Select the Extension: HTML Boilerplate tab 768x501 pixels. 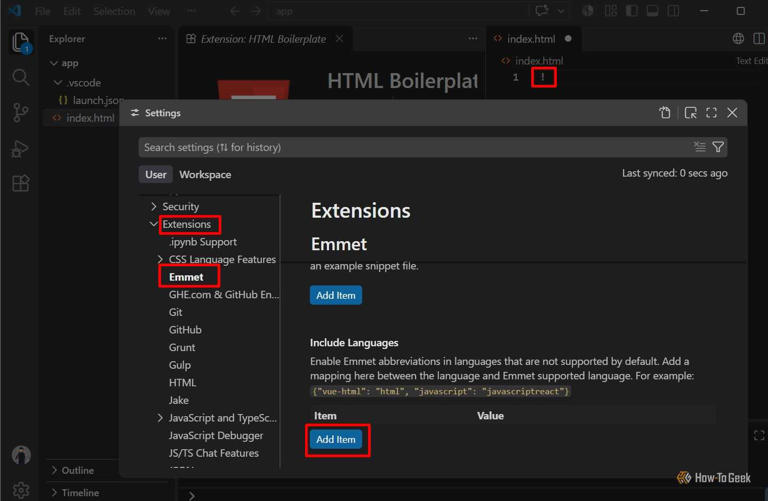coord(264,39)
